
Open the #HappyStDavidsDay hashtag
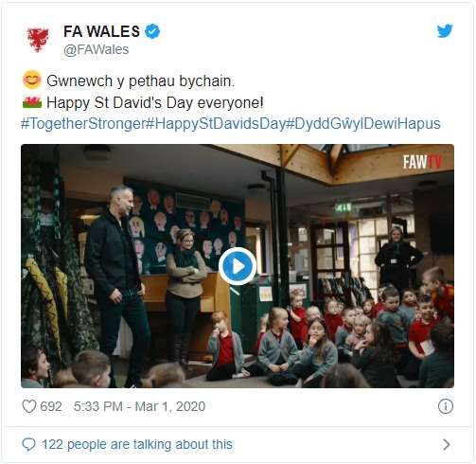tap(216, 123)
